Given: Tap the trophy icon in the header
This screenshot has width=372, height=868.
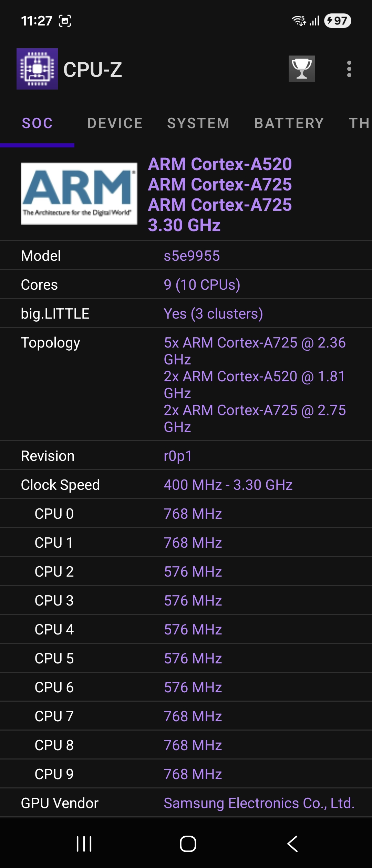Looking at the screenshot, I should [302, 69].
